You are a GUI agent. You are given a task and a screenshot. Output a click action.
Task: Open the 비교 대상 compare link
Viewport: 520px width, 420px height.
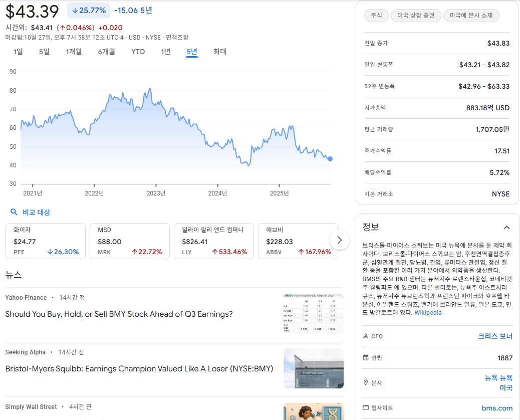[36, 213]
